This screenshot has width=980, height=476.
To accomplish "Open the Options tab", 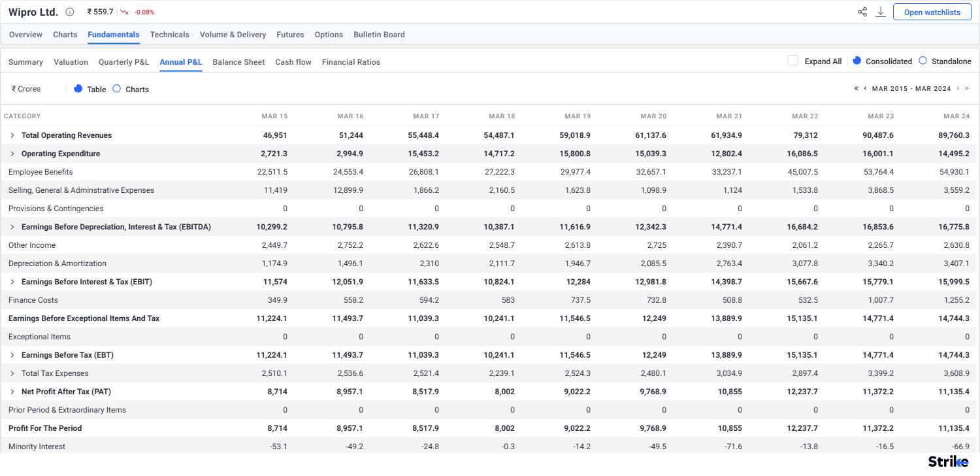I will click(x=329, y=35).
